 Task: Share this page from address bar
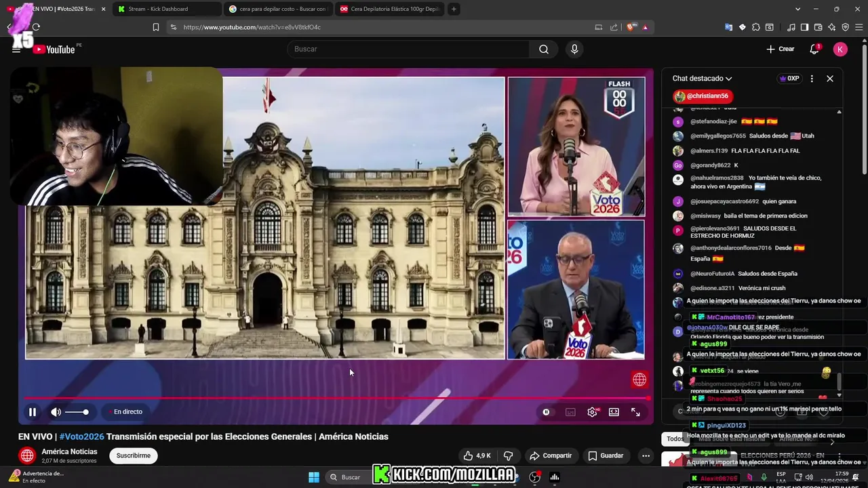pos(614,27)
